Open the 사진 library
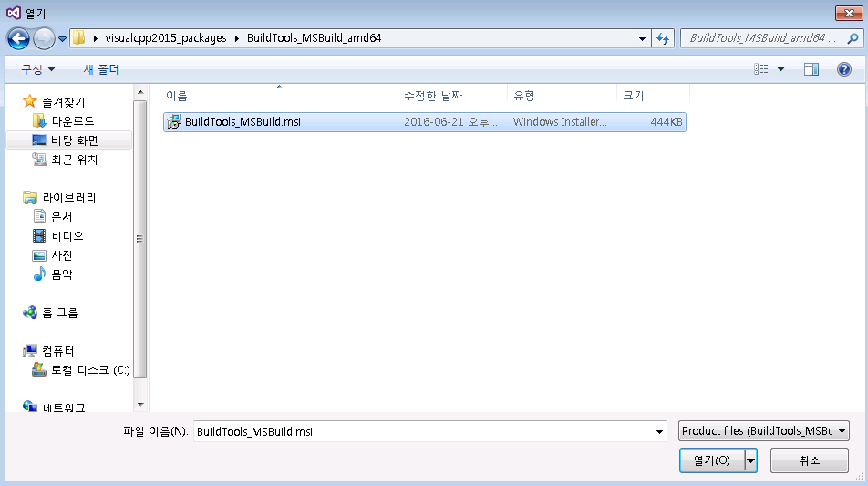This screenshot has width=868, height=486. [61, 255]
